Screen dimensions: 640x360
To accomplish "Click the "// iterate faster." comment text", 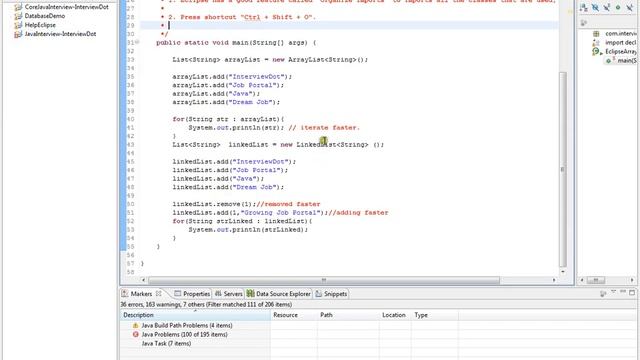I will point(324,128).
